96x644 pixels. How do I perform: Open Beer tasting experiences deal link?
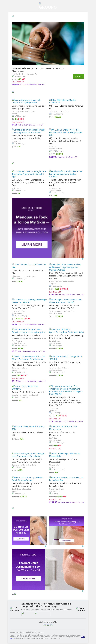pos(26,101)
